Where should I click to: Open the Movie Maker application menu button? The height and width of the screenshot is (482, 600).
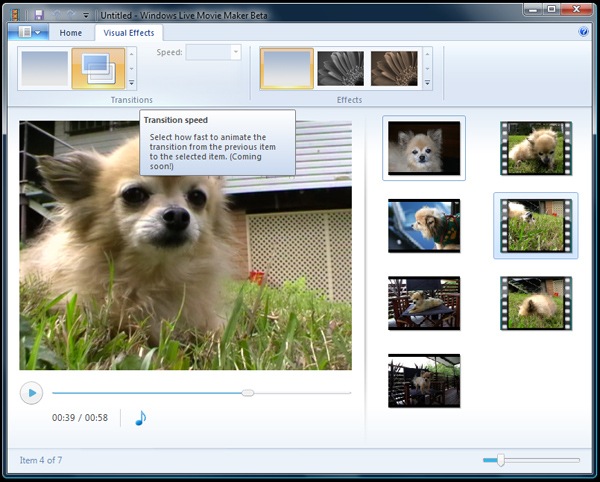click(27, 32)
